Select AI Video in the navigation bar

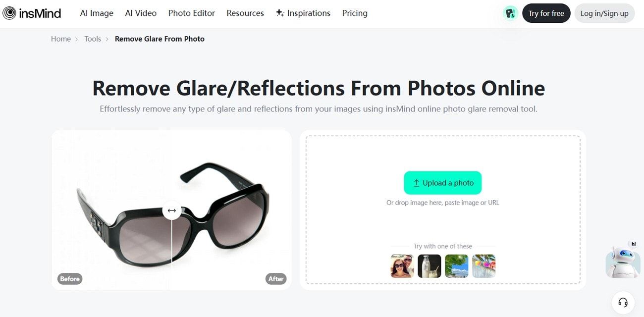point(141,13)
